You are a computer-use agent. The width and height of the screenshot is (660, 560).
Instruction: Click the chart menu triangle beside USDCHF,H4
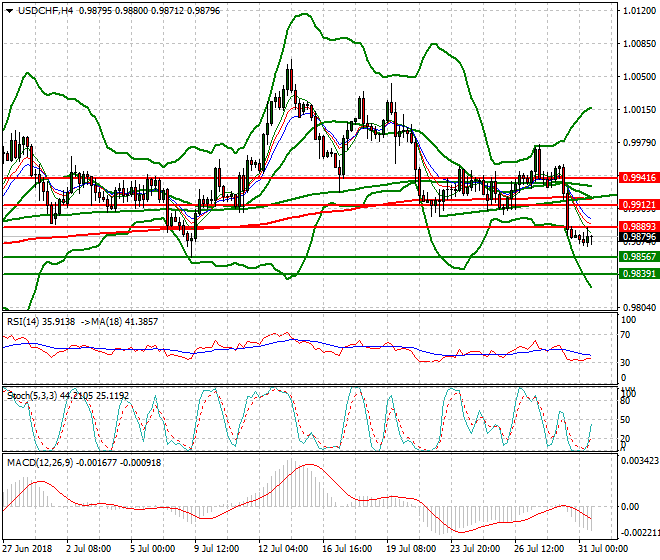tap(9, 11)
